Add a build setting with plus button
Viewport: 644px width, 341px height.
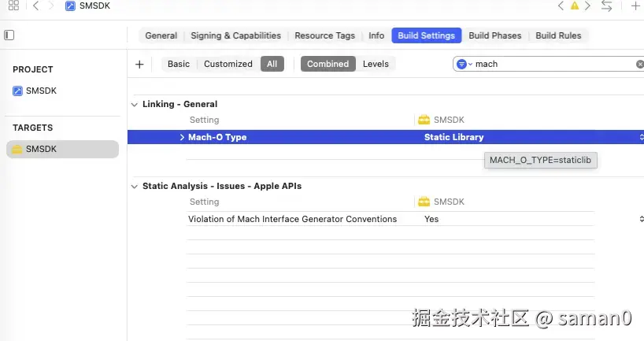(139, 65)
